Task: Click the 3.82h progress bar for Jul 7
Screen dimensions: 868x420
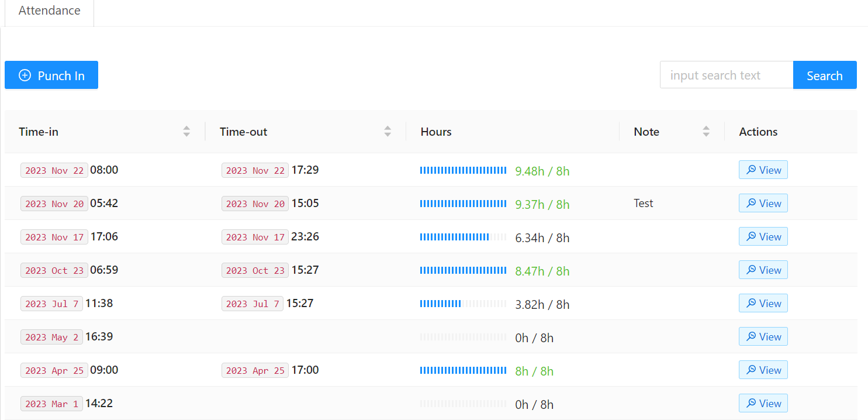Action: [463, 304]
